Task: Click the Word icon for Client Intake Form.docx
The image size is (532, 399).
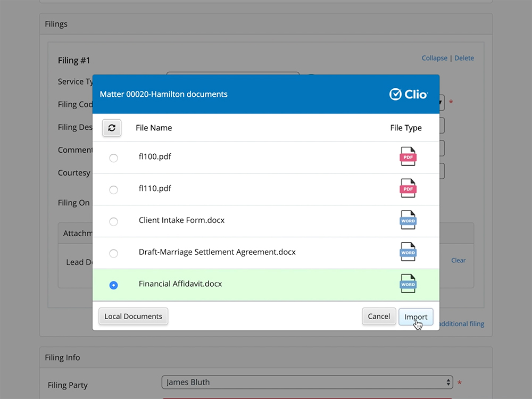Action: coord(408,220)
